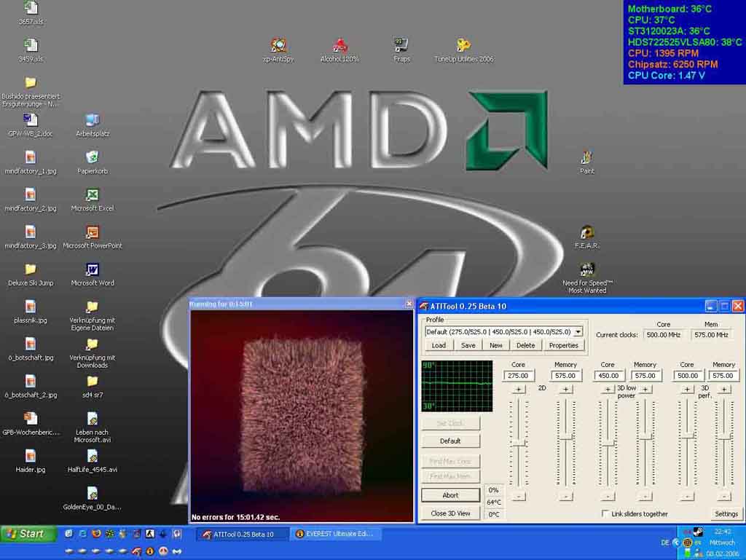Switch to ATITool 0.25 Beta 10 taskbar item
The width and height of the screenshot is (746, 560).
coord(242,535)
